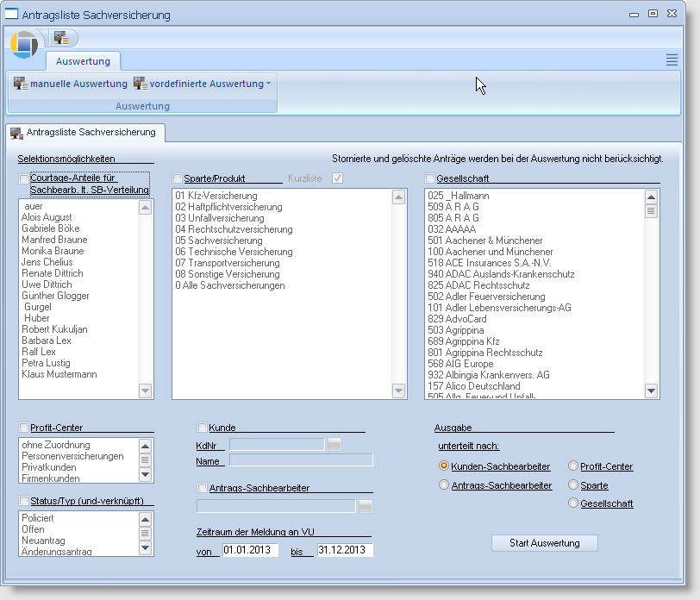Screen dimensions: 700x600
Task: Click the window title bar application icon
Action: pos(12,15)
